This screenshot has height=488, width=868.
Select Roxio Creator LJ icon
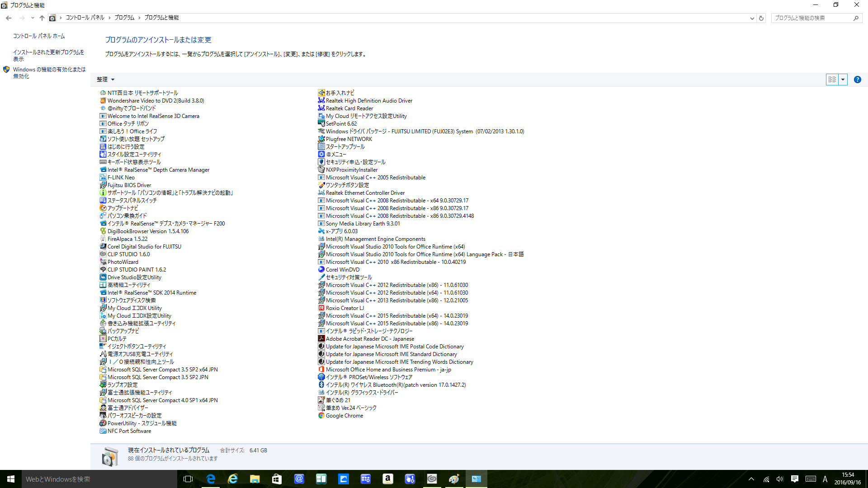coord(321,308)
